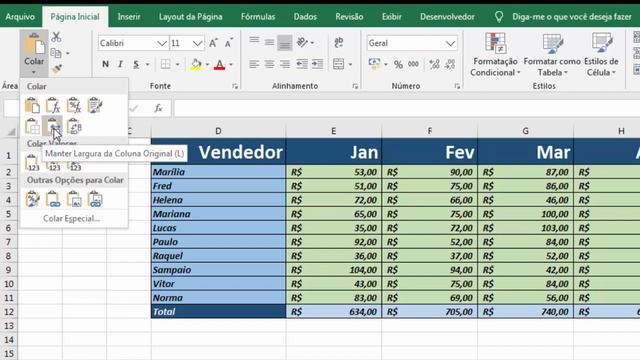Increase font size with the larger A icon
Screen dimensions: 640x360
(x=213, y=43)
